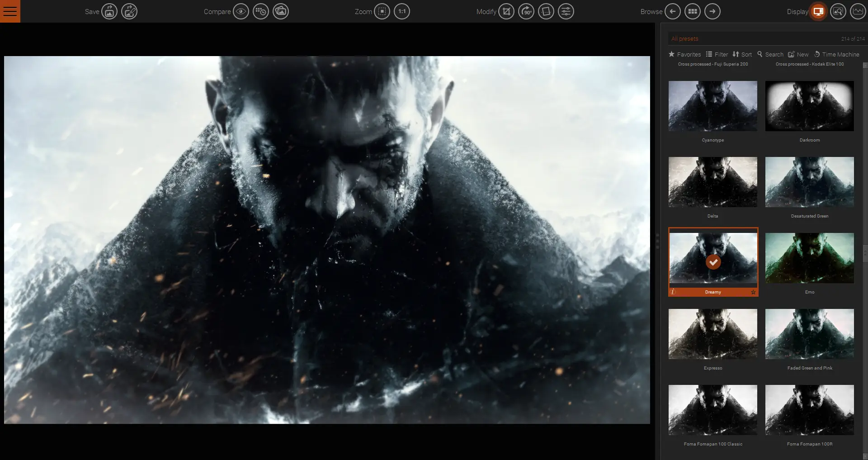This screenshot has height=460, width=868.
Task: Apply the Emo preset thumbnail
Action: pyautogui.click(x=810, y=258)
